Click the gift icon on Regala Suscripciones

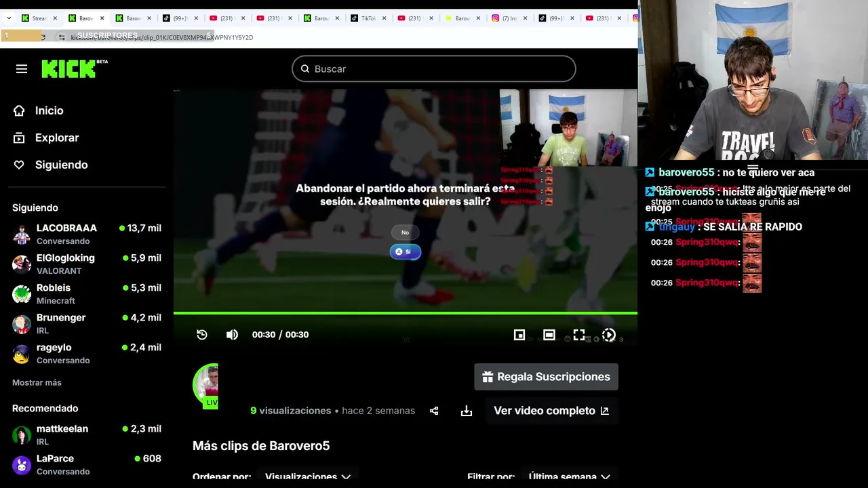click(x=488, y=377)
